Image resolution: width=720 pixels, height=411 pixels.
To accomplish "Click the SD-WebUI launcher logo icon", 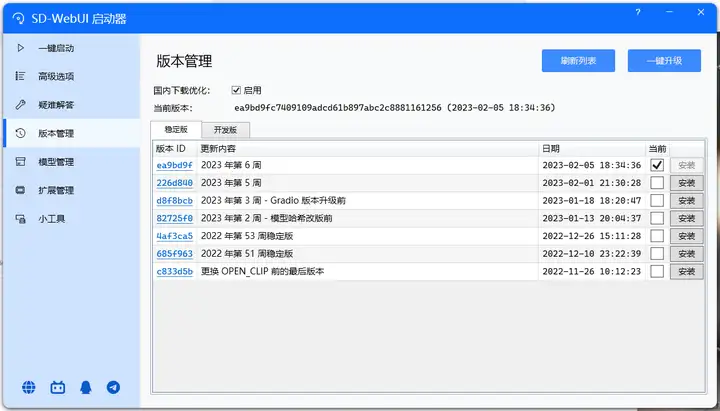I will click(x=18, y=18).
